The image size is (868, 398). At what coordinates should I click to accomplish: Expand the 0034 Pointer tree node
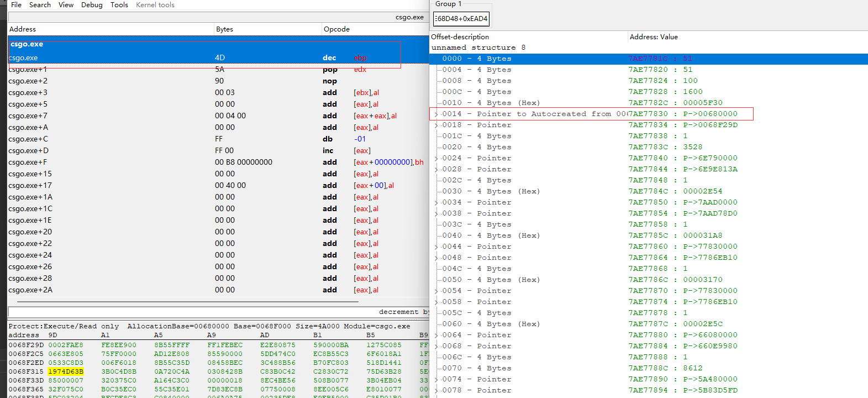(x=436, y=203)
